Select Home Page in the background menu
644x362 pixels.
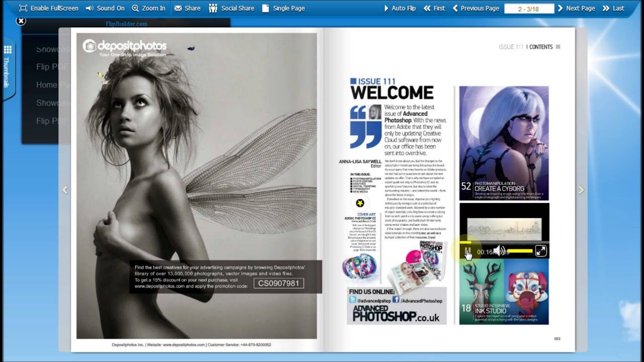(x=52, y=85)
